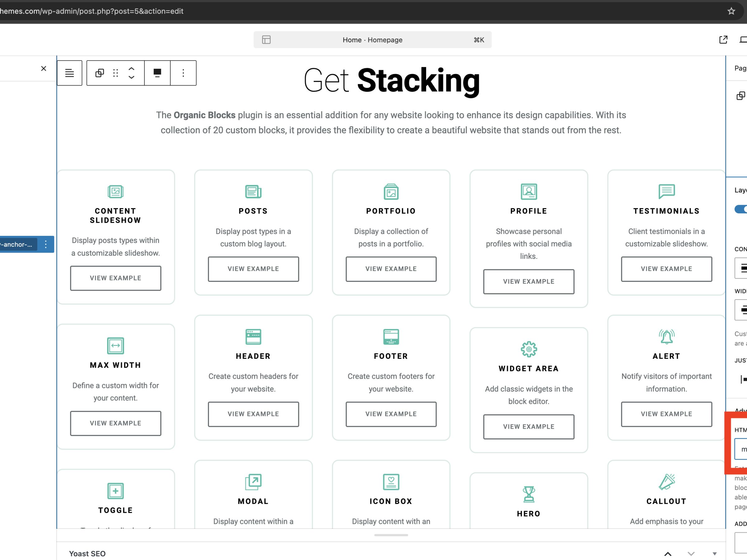Viewport: 747px width, 560px height.
Task: Click the Yoast SEO panel title
Action: point(87,553)
